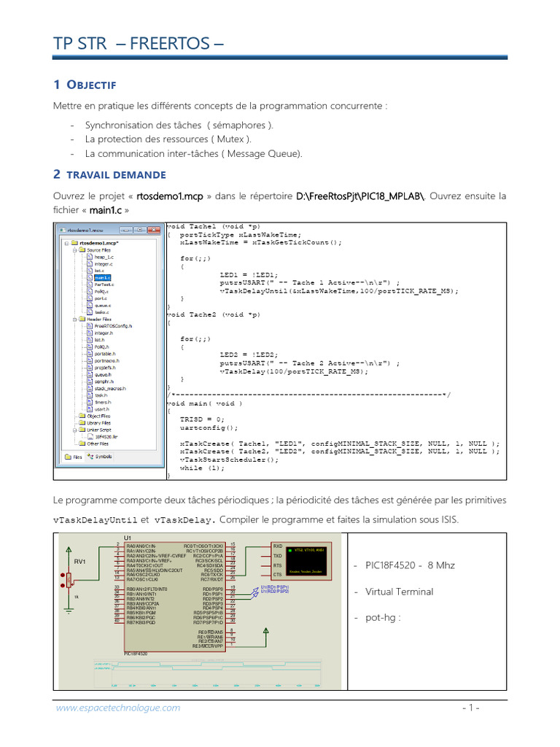Open the www.espacetechnologue.com footer link
560x747 pixels.
pos(118,708)
